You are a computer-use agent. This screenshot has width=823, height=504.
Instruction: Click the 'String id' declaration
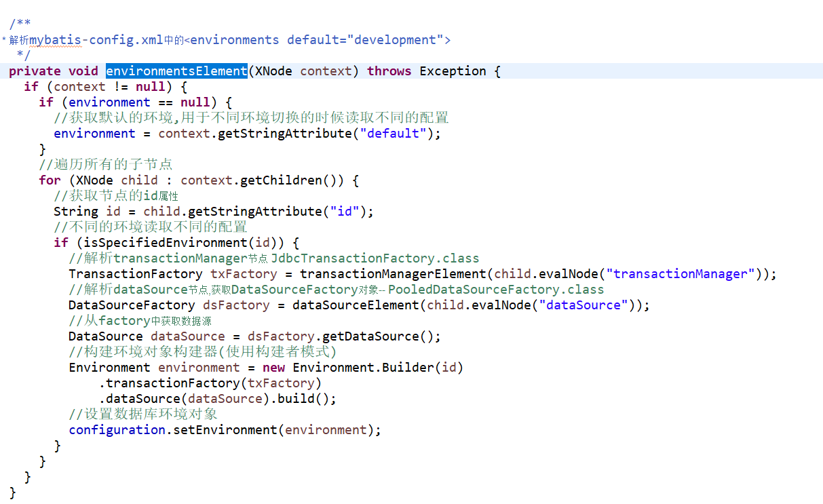[87, 212]
